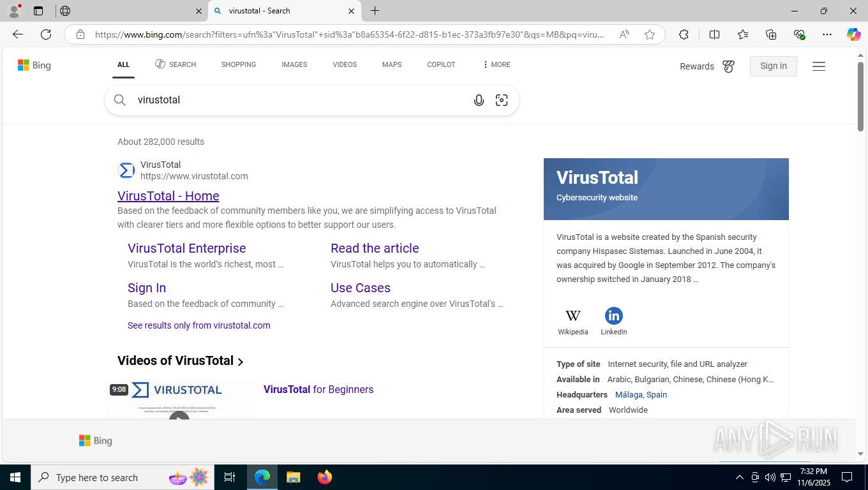
Task: Open Málaga, Spain headquarters link
Action: point(641,395)
